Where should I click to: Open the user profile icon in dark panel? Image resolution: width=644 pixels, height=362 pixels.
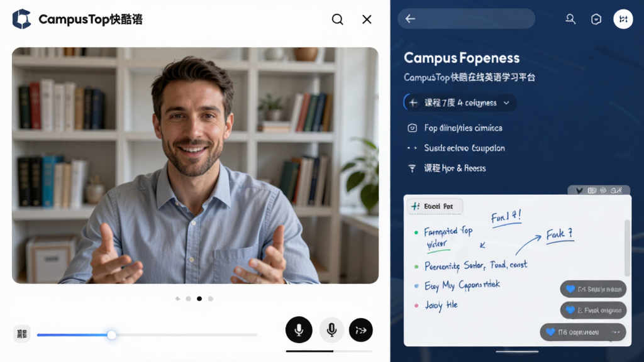pos(570,19)
